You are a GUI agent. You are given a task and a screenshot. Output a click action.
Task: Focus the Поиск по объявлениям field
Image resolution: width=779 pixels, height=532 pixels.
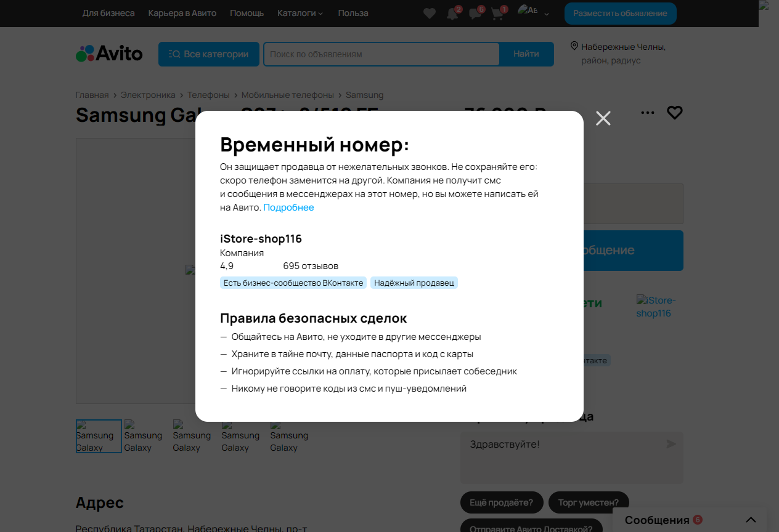pyautogui.click(x=381, y=54)
